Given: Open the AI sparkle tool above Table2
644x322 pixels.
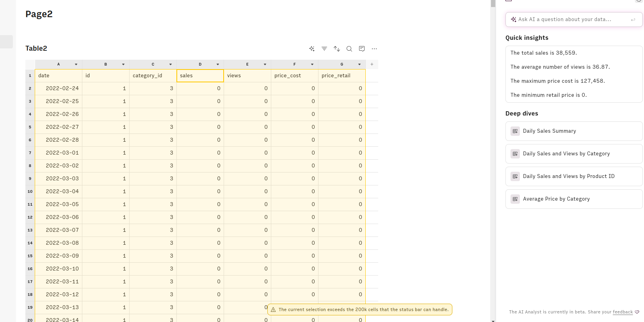Looking at the screenshot, I should (x=311, y=49).
